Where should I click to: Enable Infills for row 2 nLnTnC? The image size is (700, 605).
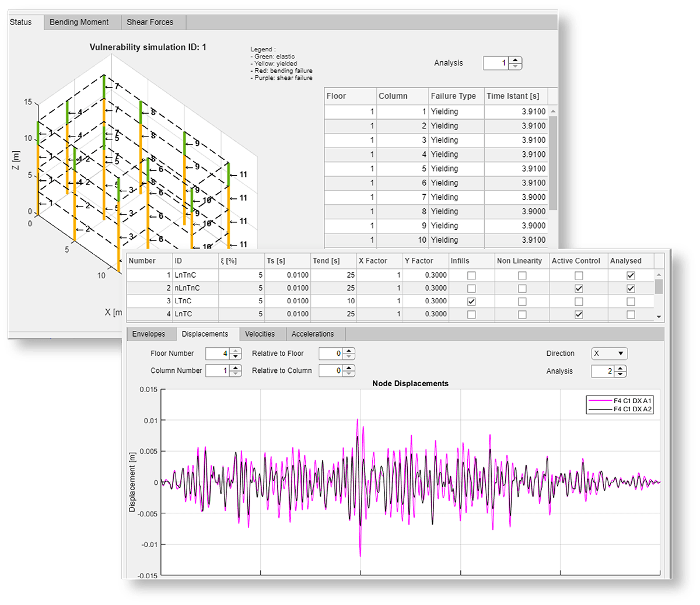tap(471, 288)
